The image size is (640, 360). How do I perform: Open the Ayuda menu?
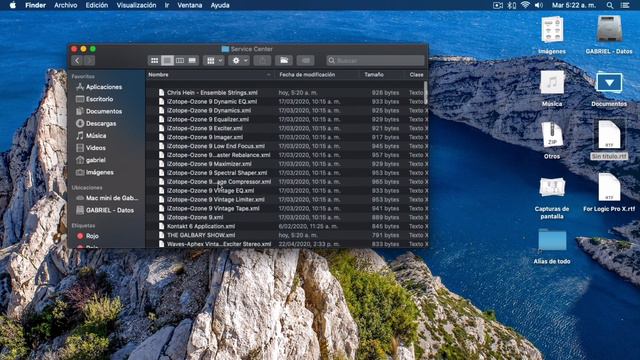pyautogui.click(x=220, y=5)
